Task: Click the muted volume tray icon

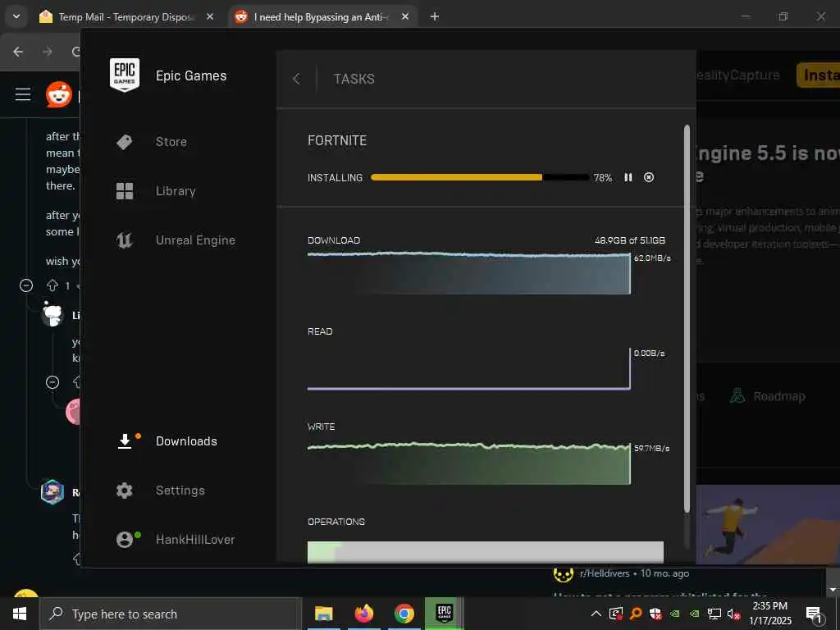Action: tap(733, 614)
